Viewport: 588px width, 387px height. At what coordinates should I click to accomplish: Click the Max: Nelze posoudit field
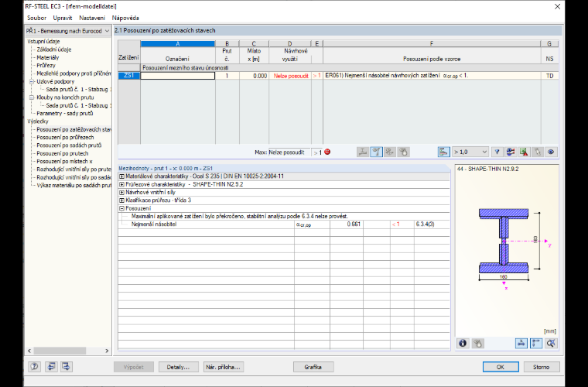[289, 152]
